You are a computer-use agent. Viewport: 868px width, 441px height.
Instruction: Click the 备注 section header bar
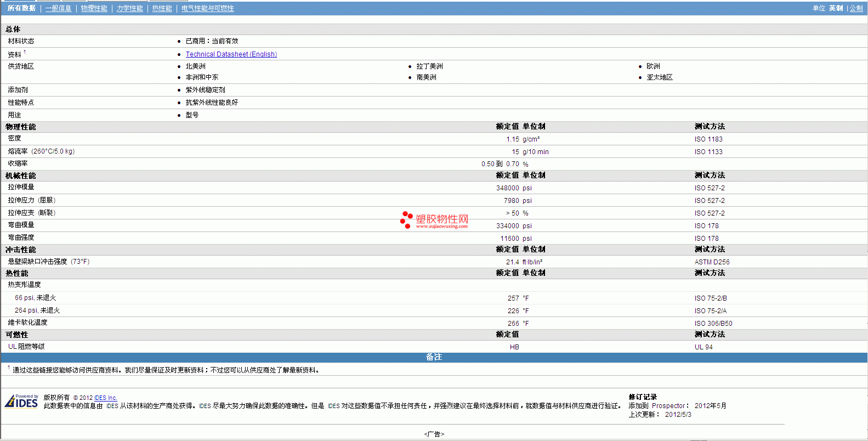[x=434, y=357]
